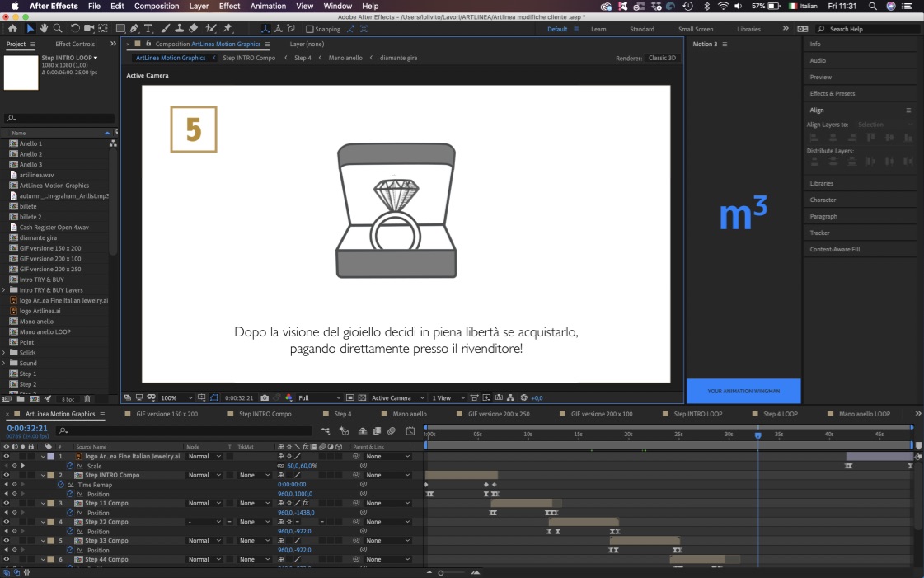The image size is (924, 578).
Task: Select the Eraser tool
Action: (x=193, y=28)
